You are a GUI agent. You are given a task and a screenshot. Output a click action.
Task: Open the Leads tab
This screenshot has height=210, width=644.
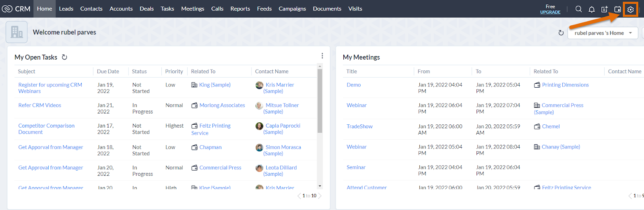click(x=66, y=9)
